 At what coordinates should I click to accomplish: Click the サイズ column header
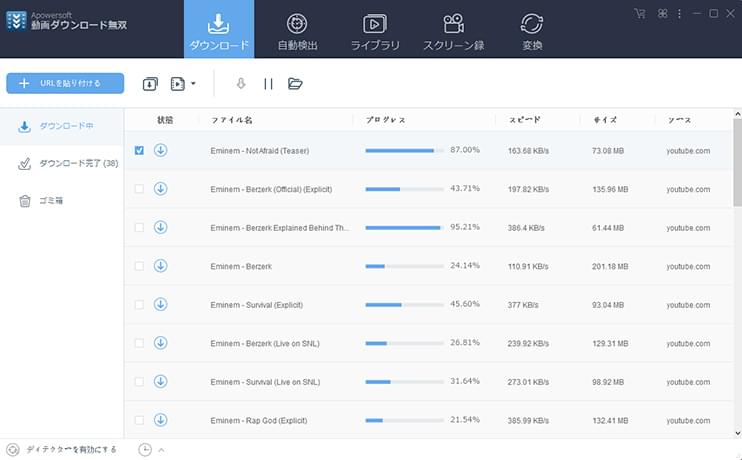pos(605,120)
